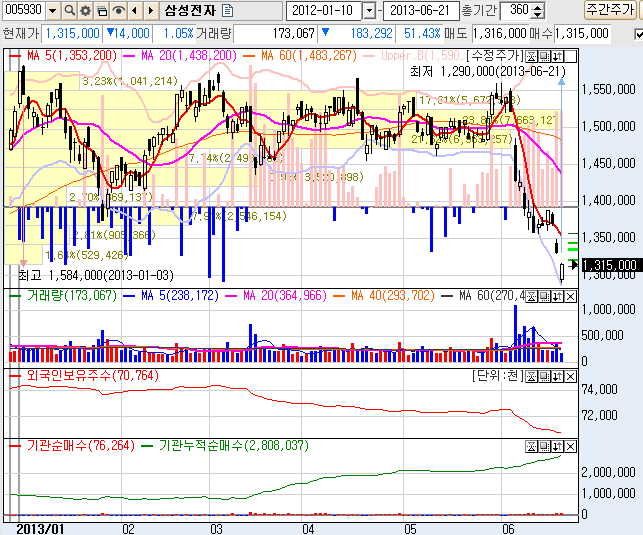Click the up-down arrows icon in the 거래량 panel
Screen dimensions: 643x535
558,296
